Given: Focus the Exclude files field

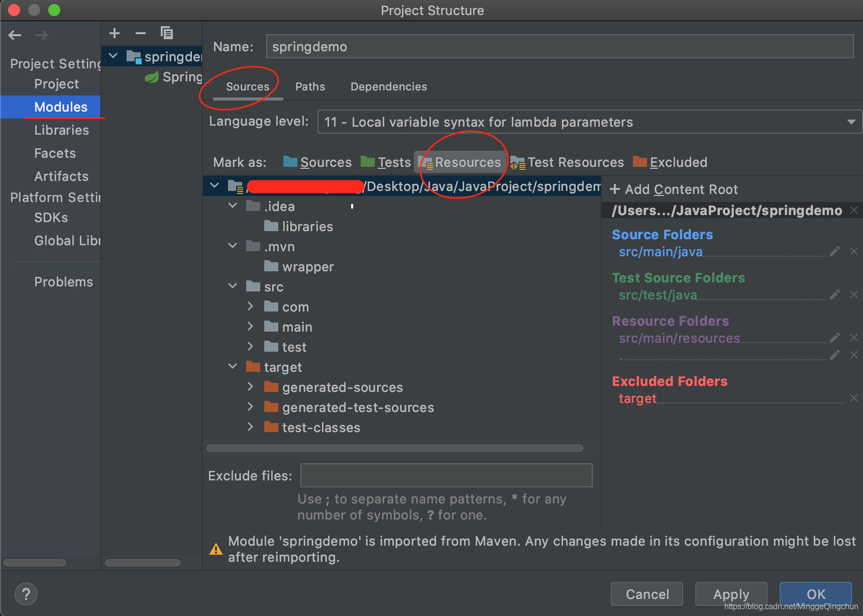Looking at the screenshot, I should (x=446, y=475).
